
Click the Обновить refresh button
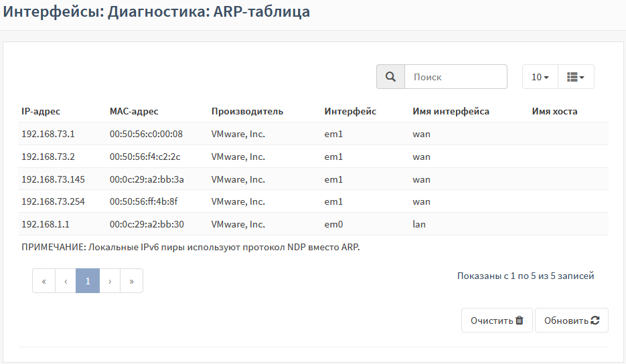[572, 320]
